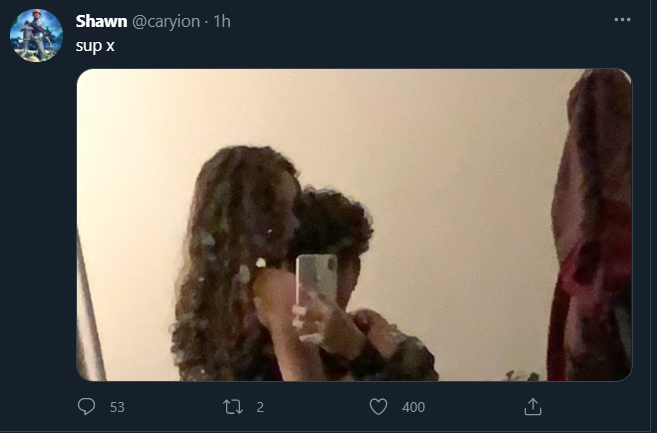This screenshot has width=657, height=433.
Task: Click the long curly hair in the photo
Action: click(225, 260)
